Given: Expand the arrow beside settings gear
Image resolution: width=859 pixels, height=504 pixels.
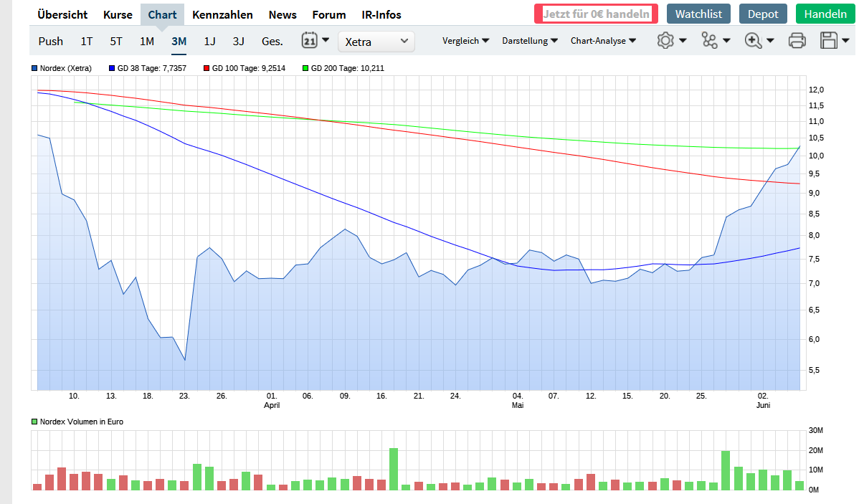Looking at the screenshot, I should point(683,41).
